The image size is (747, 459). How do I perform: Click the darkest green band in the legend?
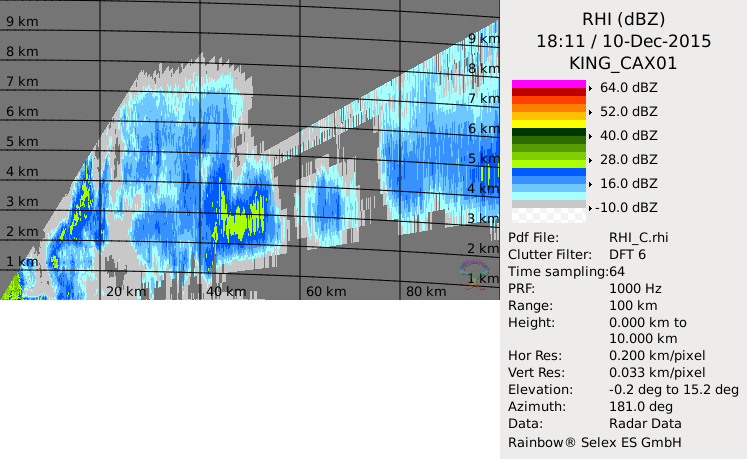click(549, 132)
